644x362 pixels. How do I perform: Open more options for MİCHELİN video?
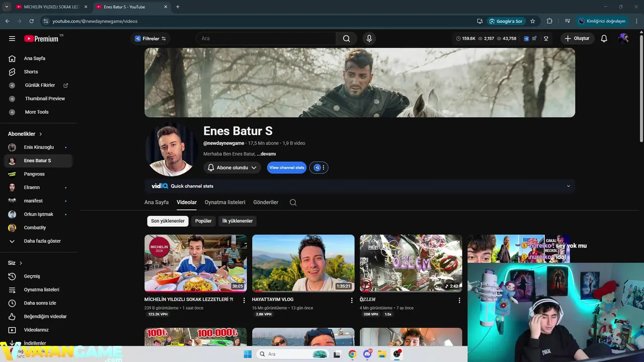point(244,300)
